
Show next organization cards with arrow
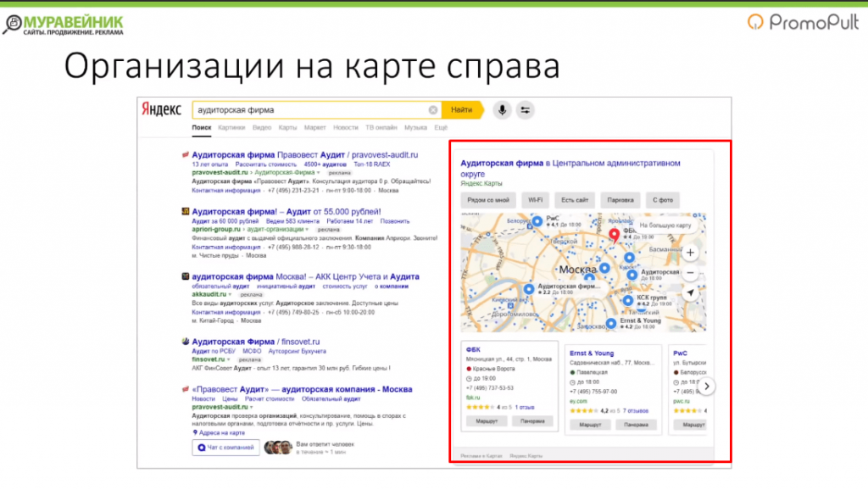click(x=706, y=387)
